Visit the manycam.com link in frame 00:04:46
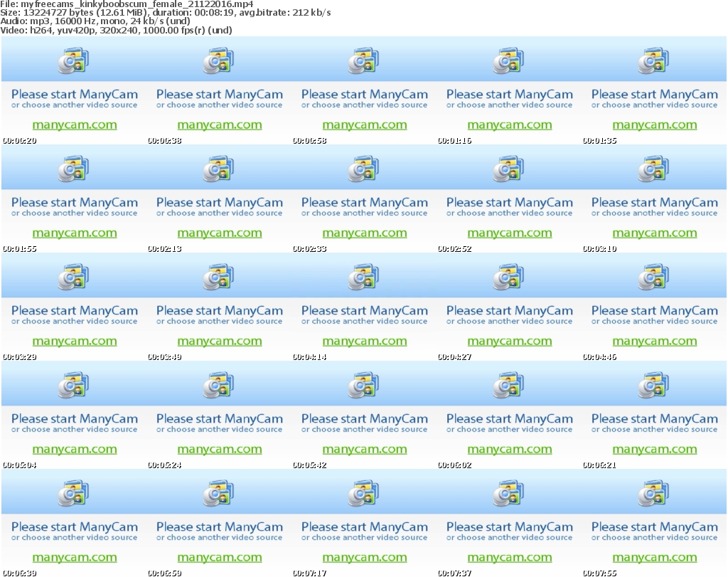The height and width of the screenshot is (577, 728). [x=655, y=342]
